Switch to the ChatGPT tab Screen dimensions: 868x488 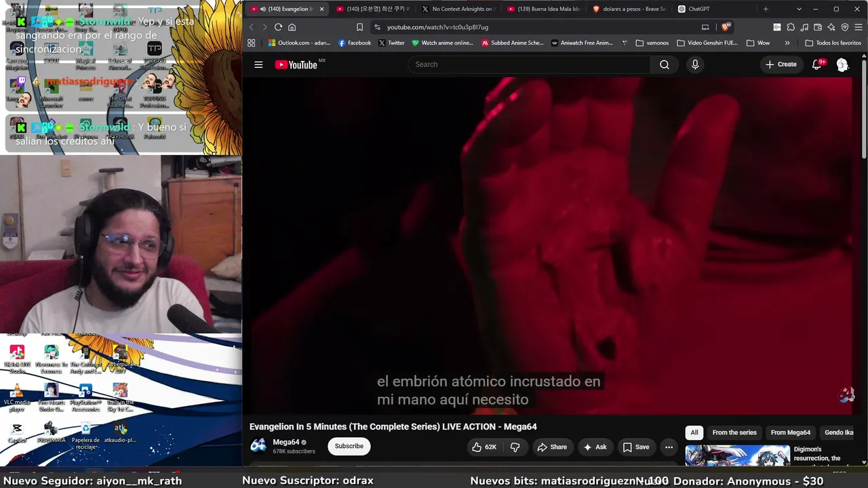[713, 9]
